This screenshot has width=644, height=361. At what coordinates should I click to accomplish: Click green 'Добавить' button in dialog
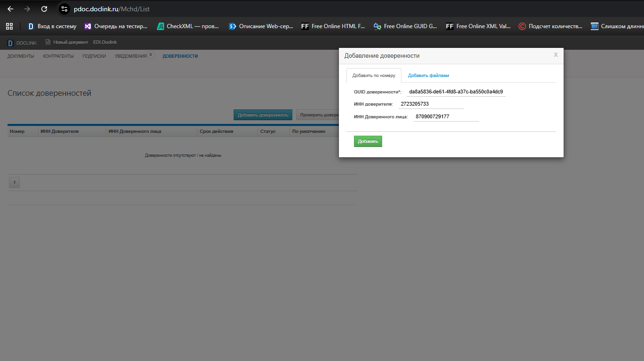(368, 141)
